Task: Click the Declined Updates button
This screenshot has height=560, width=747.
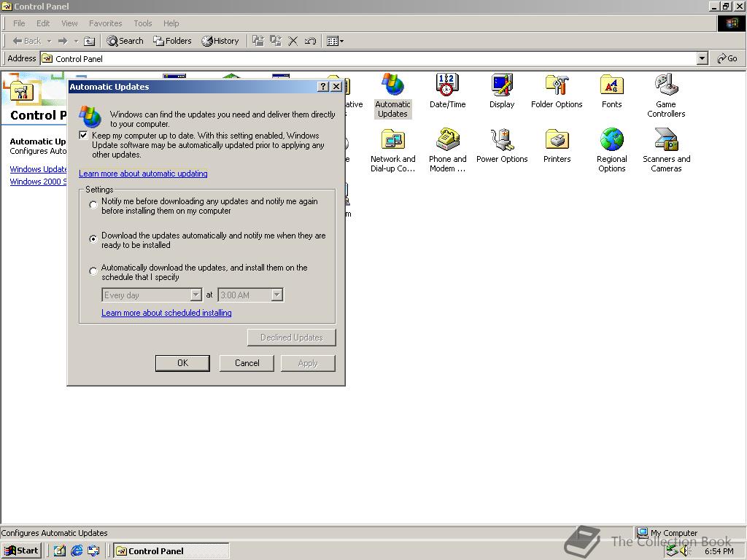Action: 292,338
